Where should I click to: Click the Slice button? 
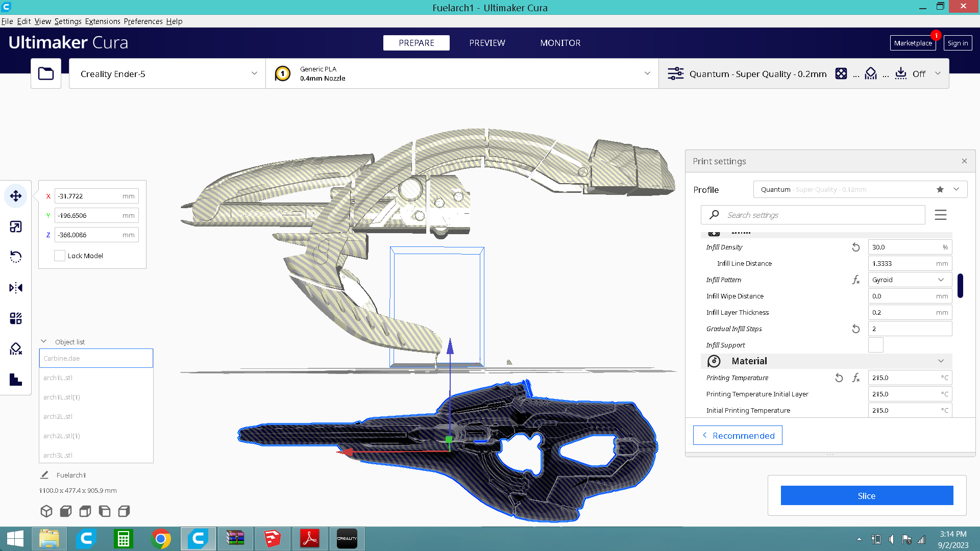(x=867, y=495)
